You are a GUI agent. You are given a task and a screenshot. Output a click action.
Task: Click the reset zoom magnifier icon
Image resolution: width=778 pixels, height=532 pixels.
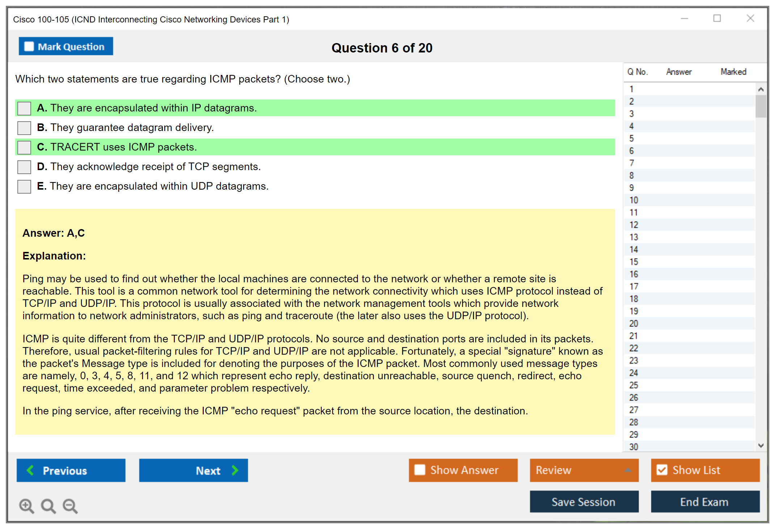[x=48, y=506]
